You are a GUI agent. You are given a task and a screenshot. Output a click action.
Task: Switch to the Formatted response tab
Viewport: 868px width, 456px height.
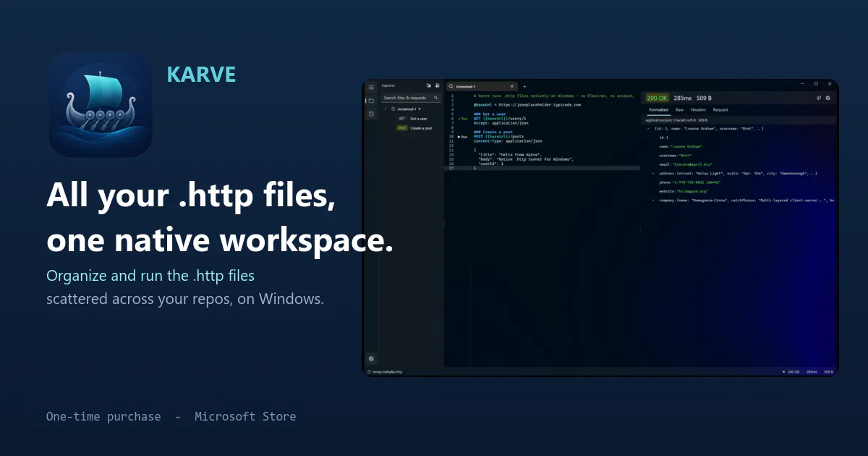point(658,110)
